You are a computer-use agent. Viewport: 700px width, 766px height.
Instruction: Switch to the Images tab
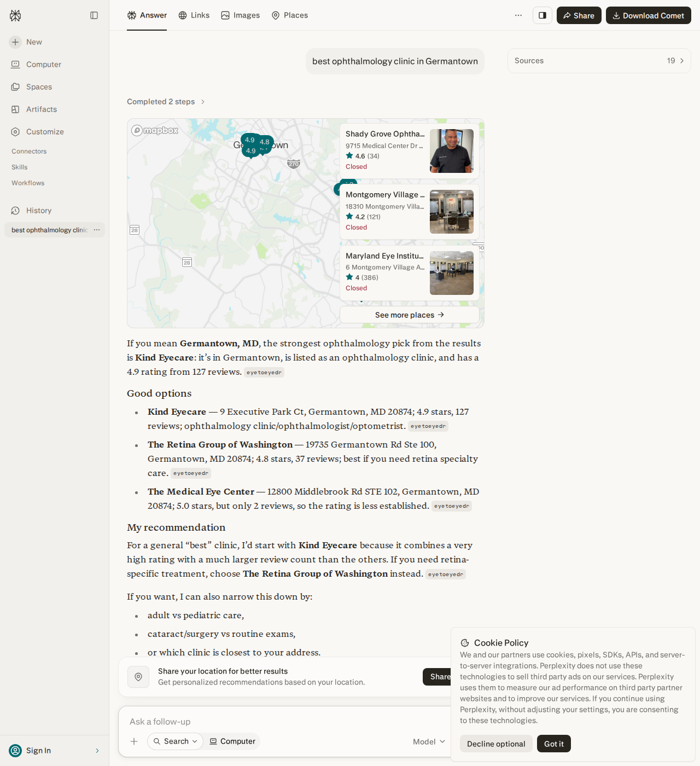click(x=241, y=15)
